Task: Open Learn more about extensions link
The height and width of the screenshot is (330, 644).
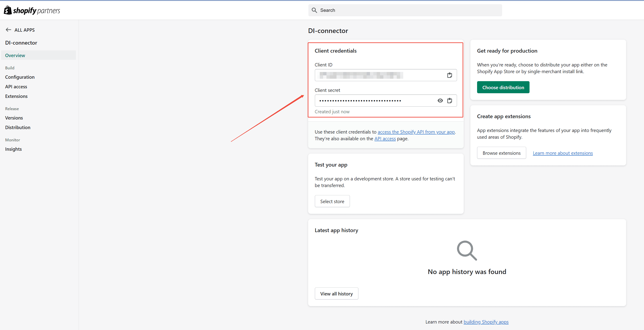Action: click(563, 153)
